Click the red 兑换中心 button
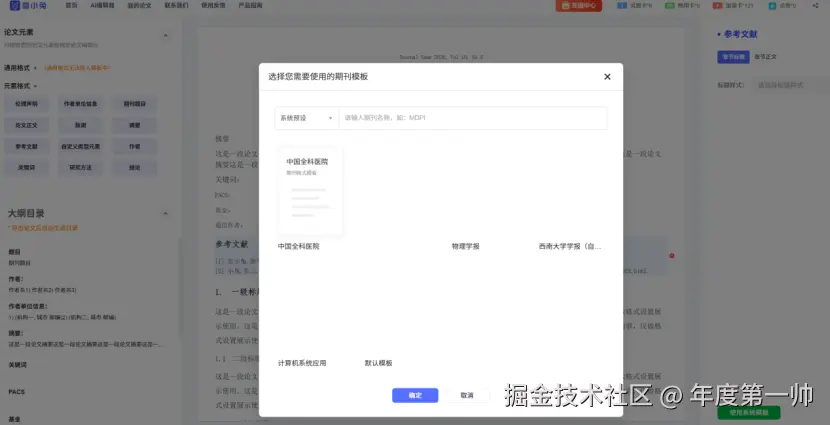This screenshot has height=425, width=830. 579,5
